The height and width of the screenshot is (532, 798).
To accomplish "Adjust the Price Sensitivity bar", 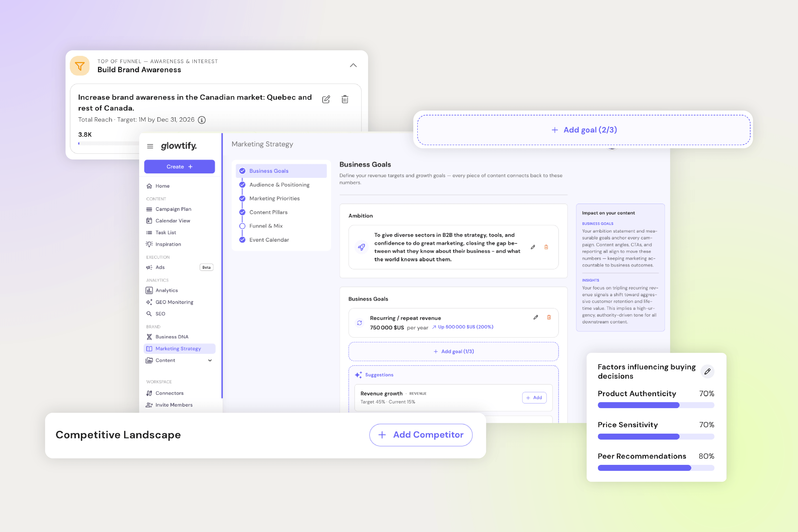I will point(656,437).
